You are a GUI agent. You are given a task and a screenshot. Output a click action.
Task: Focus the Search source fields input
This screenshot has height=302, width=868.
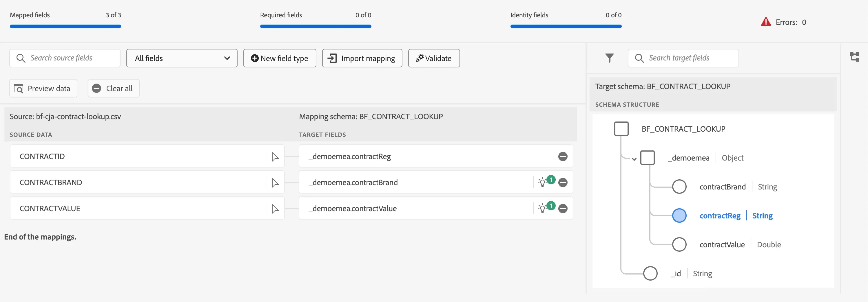[x=65, y=58]
